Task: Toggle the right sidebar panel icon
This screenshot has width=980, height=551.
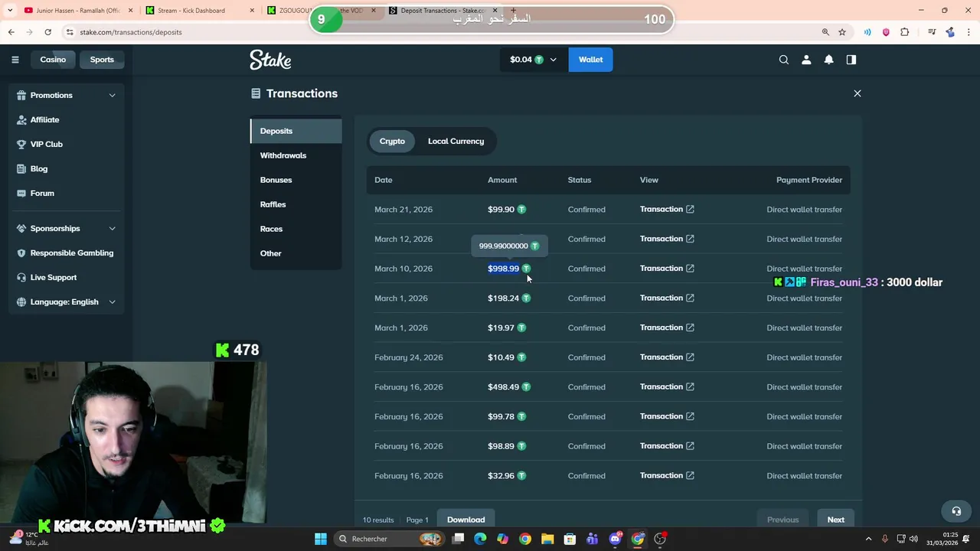Action: point(851,60)
